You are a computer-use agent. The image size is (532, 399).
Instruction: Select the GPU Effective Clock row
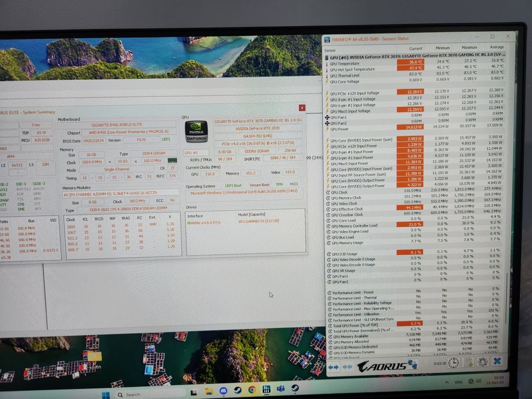coord(415,208)
